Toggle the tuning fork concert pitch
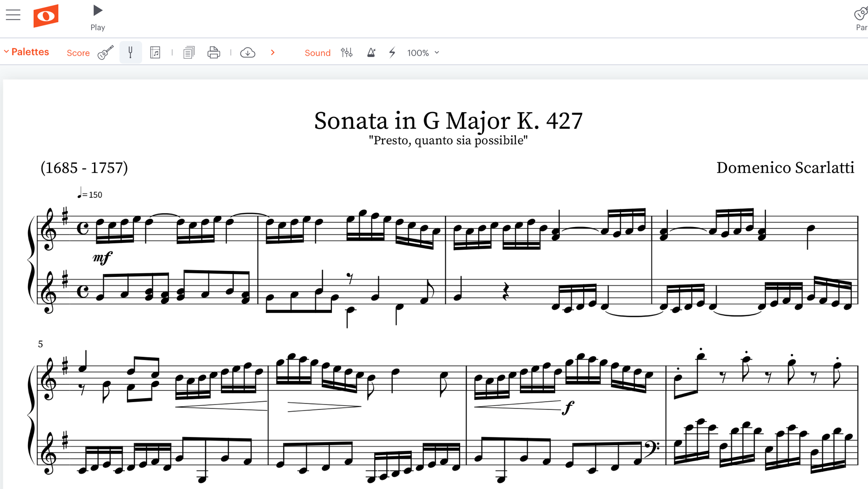This screenshot has width=868, height=489. pyautogui.click(x=131, y=52)
